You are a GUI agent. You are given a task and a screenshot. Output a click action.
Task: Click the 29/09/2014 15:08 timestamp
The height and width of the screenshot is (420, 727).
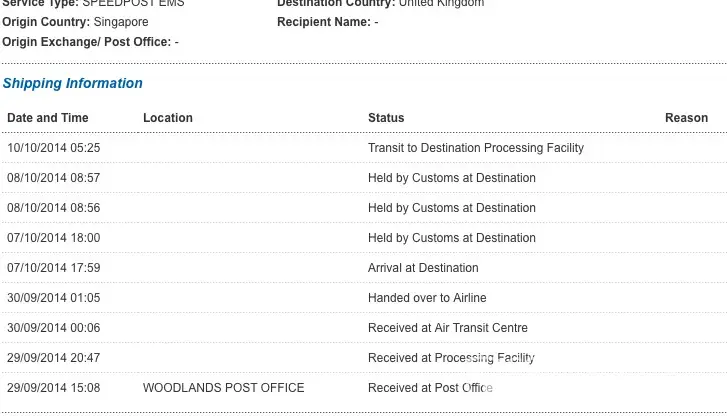[54, 388]
